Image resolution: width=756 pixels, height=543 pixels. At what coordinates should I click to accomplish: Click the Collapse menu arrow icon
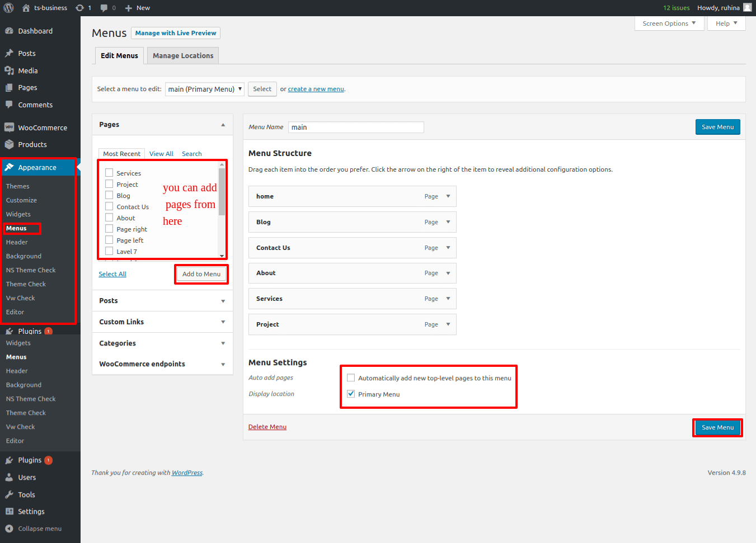pos(9,529)
